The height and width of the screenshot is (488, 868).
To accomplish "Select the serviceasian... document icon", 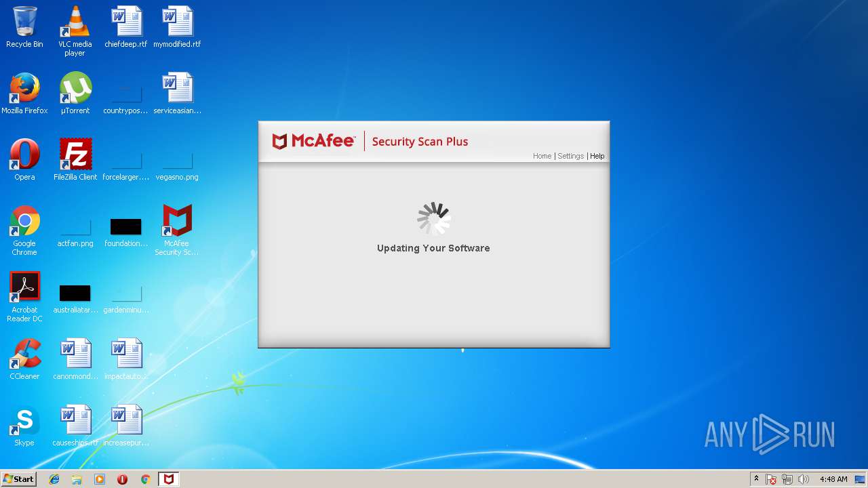I will [177, 94].
